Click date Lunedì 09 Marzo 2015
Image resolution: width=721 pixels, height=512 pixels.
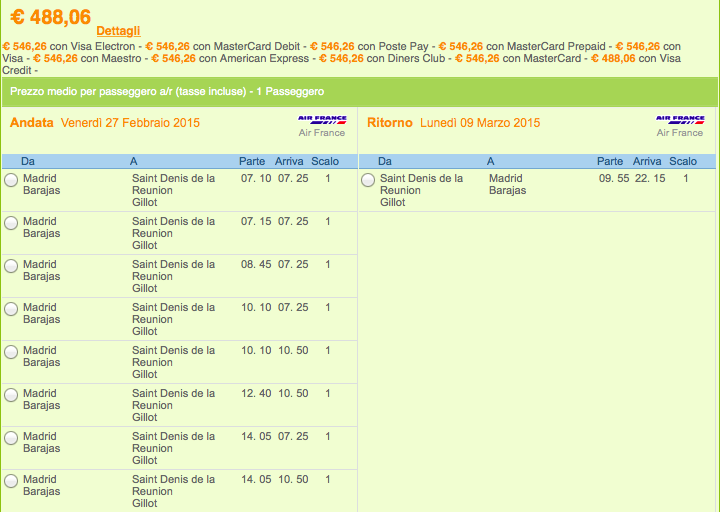[480, 123]
